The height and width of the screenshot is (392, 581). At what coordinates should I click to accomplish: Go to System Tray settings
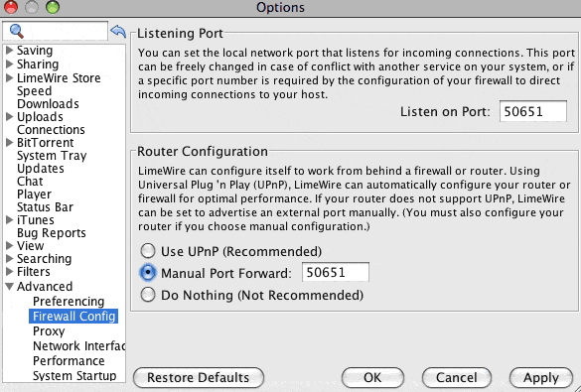click(x=52, y=156)
